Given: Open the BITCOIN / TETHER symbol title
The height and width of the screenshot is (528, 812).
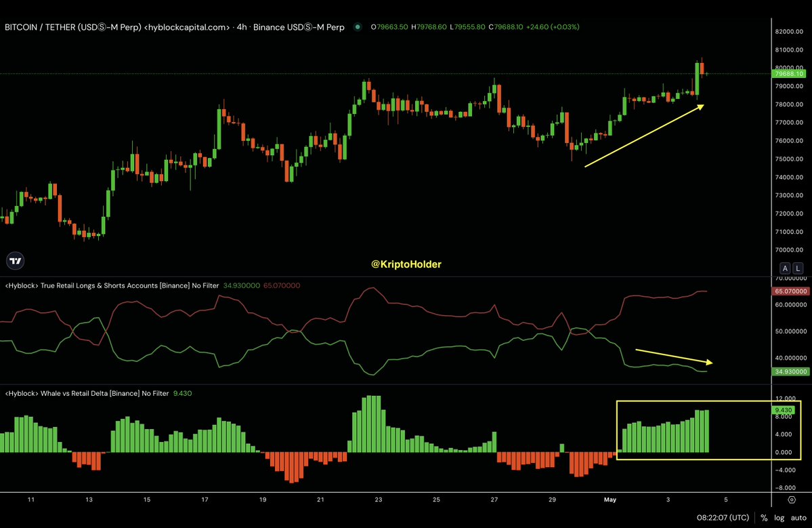Looking at the screenshot, I should 73,27.
